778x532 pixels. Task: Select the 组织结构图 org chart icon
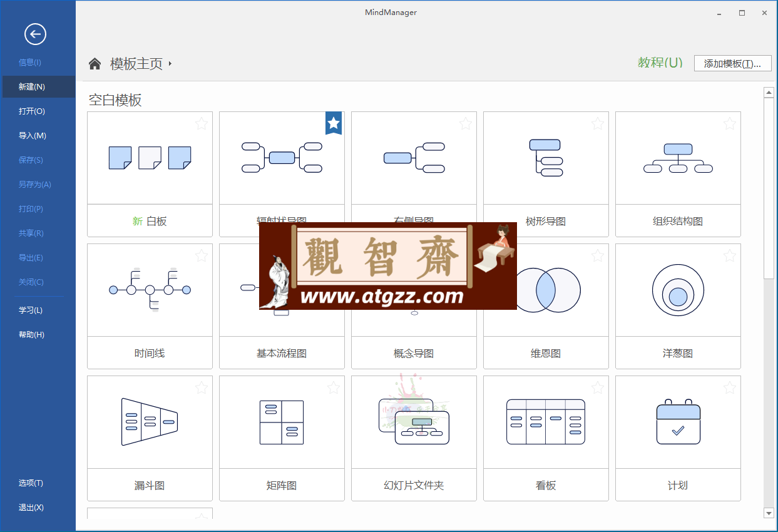click(x=678, y=158)
